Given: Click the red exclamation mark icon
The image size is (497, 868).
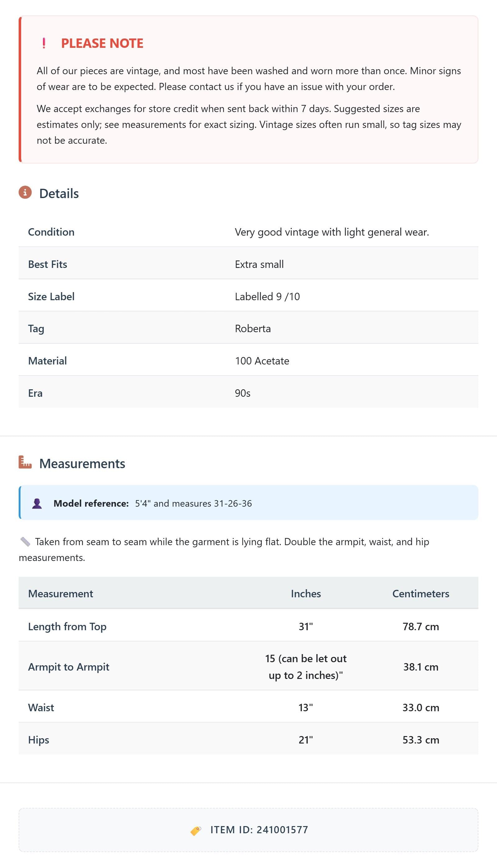Looking at the screenshot, I should [44, 43].
